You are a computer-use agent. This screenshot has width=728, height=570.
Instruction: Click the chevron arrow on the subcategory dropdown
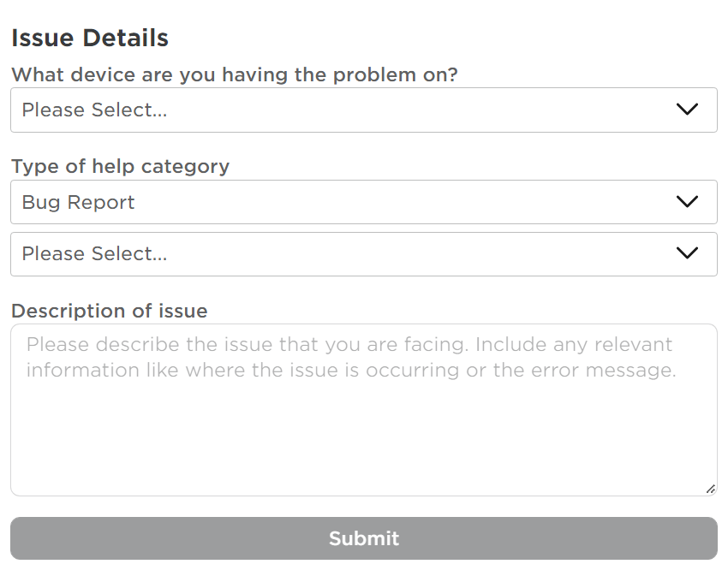pyautogui.click(x=687, y=253)
